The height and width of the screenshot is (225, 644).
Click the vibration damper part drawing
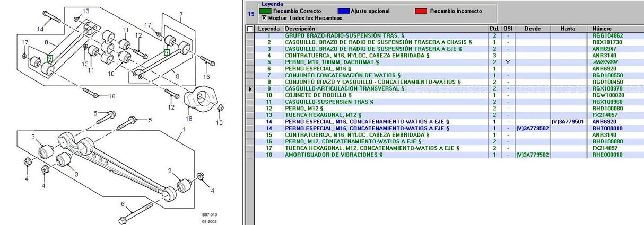coord(201,98)
